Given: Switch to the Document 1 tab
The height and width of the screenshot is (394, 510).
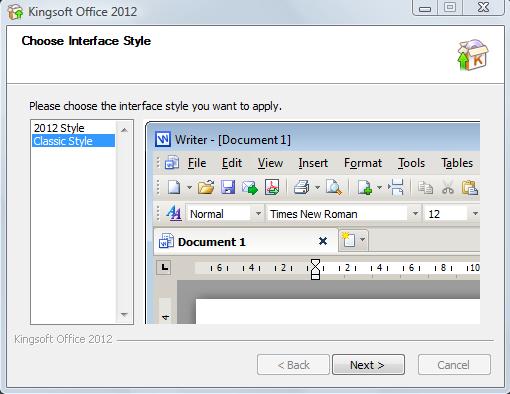Looking at the screenshot, I should tap(245, 241).
